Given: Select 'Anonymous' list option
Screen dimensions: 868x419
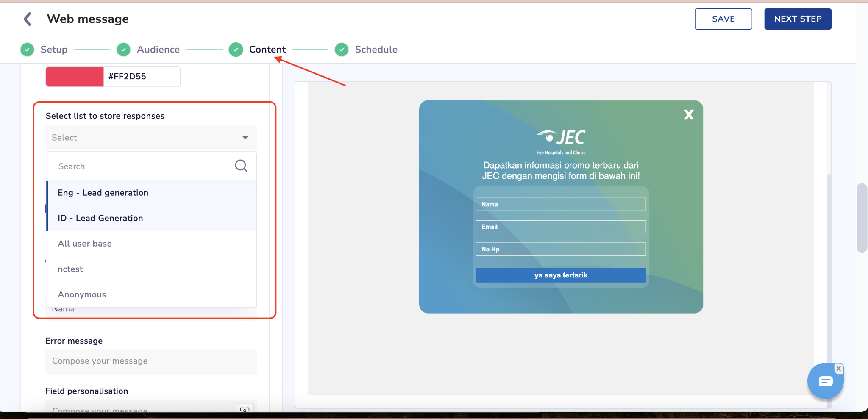Looking at the screenshot, I should (151, 294).
